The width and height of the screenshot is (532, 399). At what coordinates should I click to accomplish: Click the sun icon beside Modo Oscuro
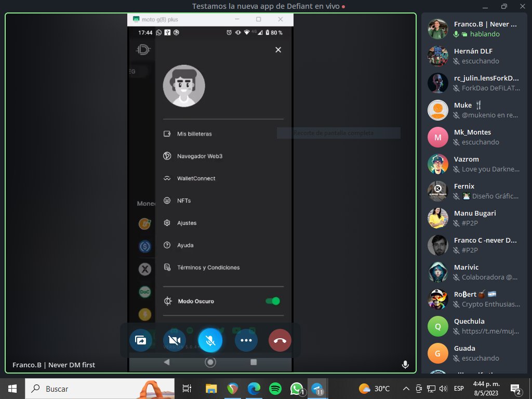168,301
